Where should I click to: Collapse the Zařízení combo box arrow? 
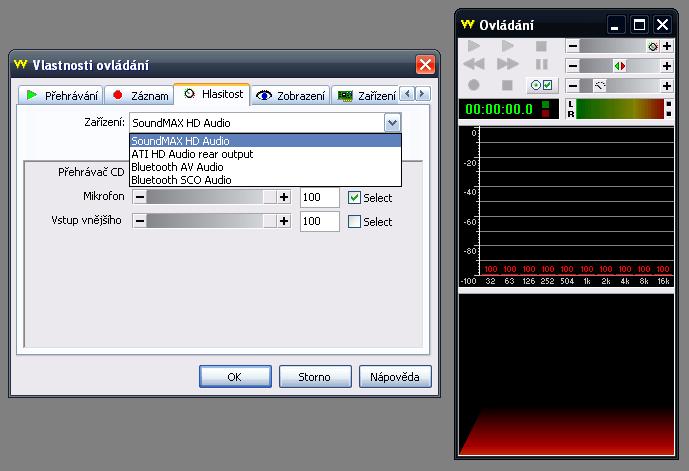tap(392, 123)
